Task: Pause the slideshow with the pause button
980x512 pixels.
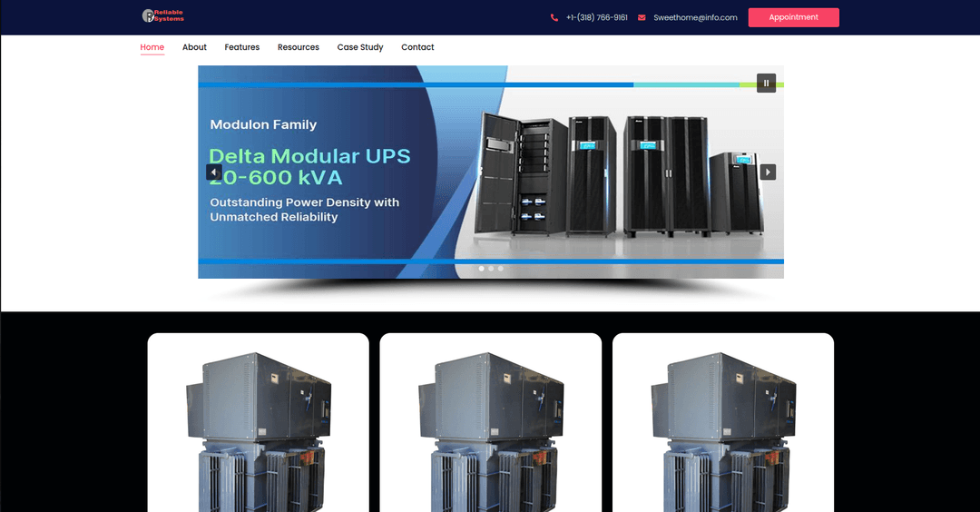Action: [x=766, y=84]
